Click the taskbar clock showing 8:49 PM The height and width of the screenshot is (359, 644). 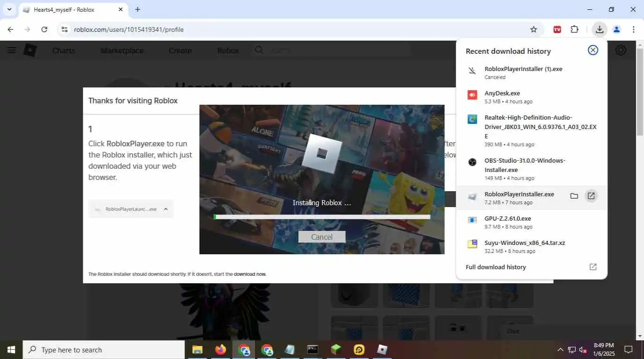[x=603, y=350]
